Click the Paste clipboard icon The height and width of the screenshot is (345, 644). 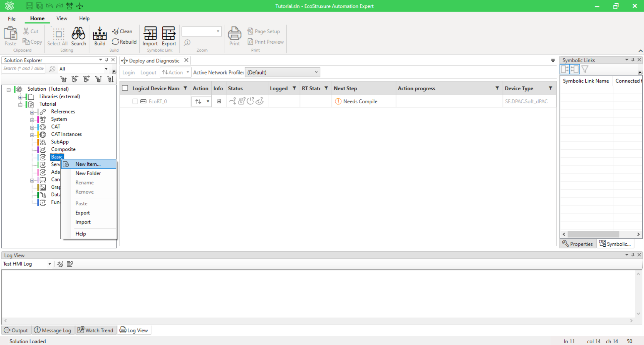coord(10,36)
